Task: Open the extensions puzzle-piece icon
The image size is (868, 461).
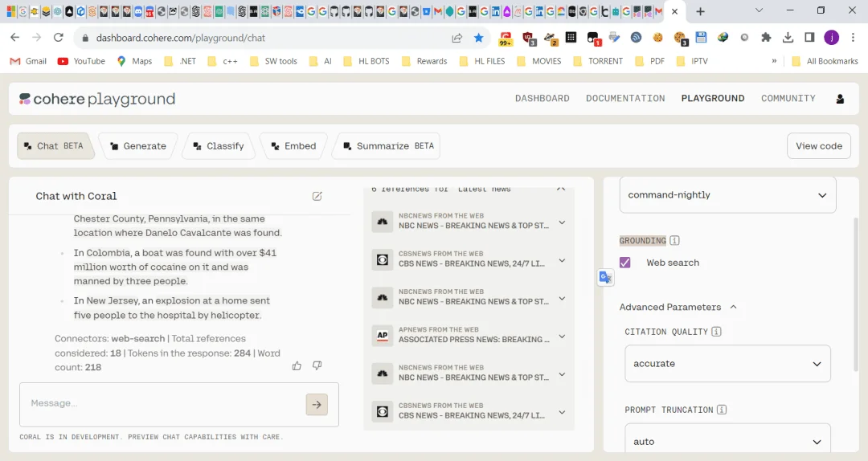Action: [766, 38]
